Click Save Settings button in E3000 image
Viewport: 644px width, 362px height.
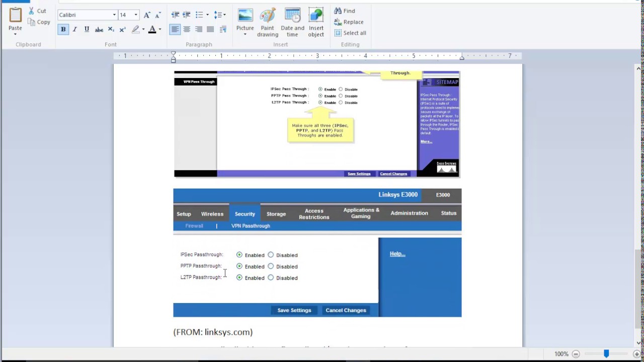click(294, 310)
